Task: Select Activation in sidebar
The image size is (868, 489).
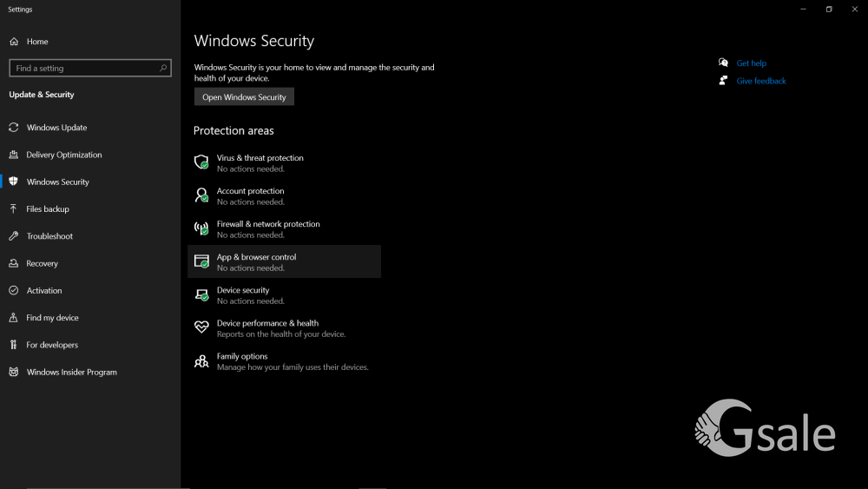Action: pos(44,290)
